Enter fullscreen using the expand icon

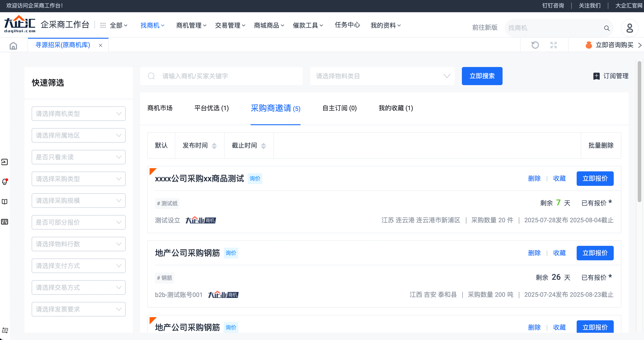click(x=553, y=45)
